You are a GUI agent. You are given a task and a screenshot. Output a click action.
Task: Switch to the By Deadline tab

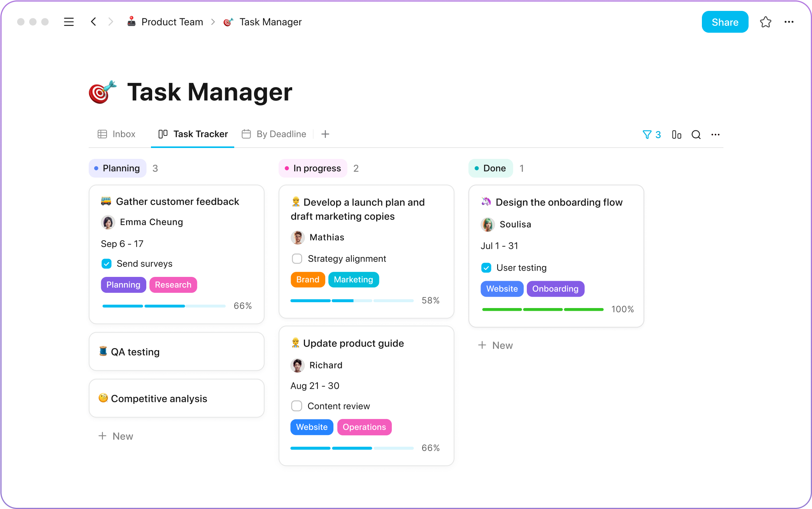point(275,134)
